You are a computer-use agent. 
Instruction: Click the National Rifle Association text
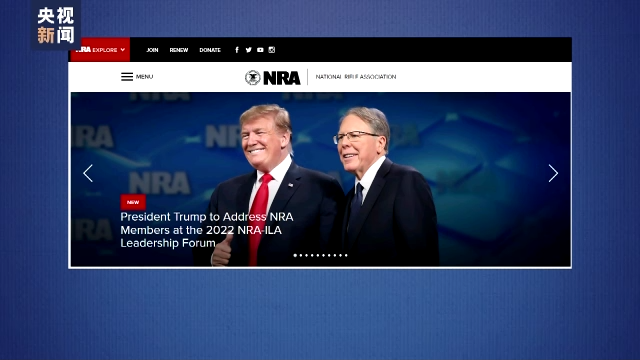(x=356, y=77)
